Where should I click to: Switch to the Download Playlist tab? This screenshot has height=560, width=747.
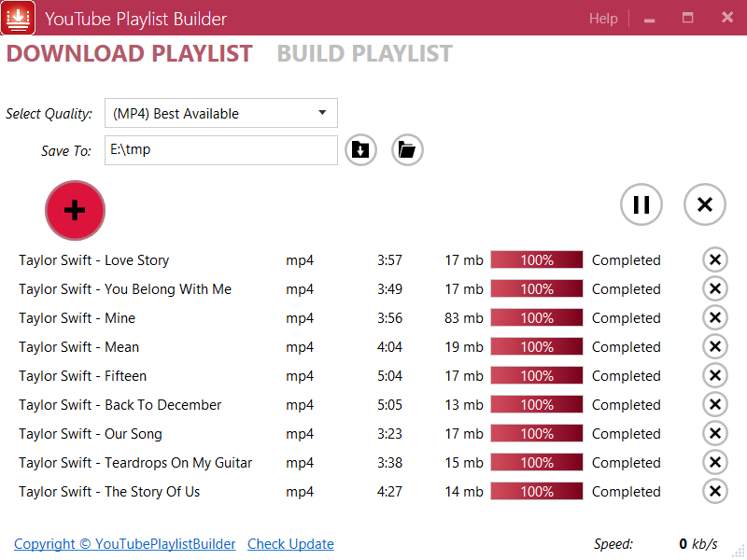click(x=129, y=53)
